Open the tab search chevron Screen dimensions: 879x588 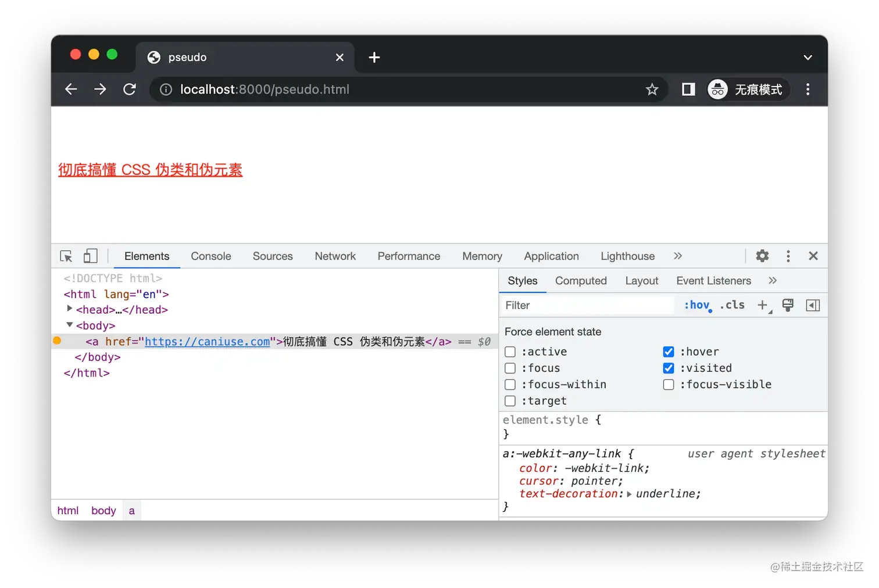pyautogui.click(x=807, y=58)
